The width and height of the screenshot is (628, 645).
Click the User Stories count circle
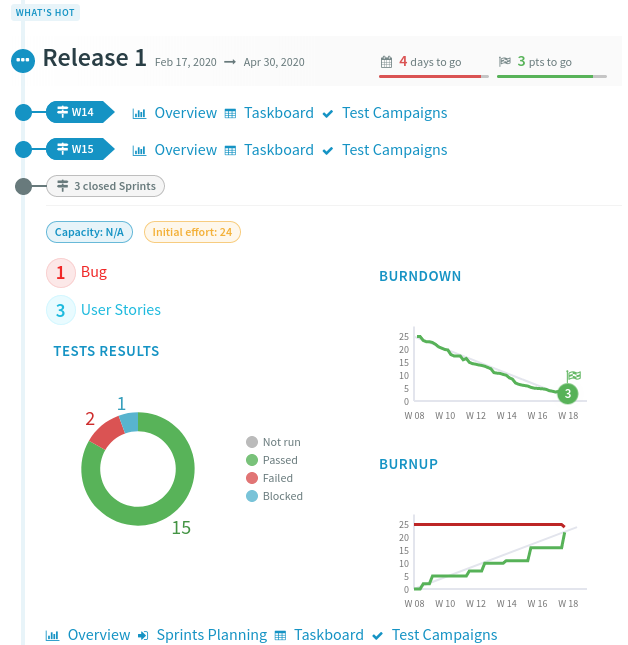point(60,310)
